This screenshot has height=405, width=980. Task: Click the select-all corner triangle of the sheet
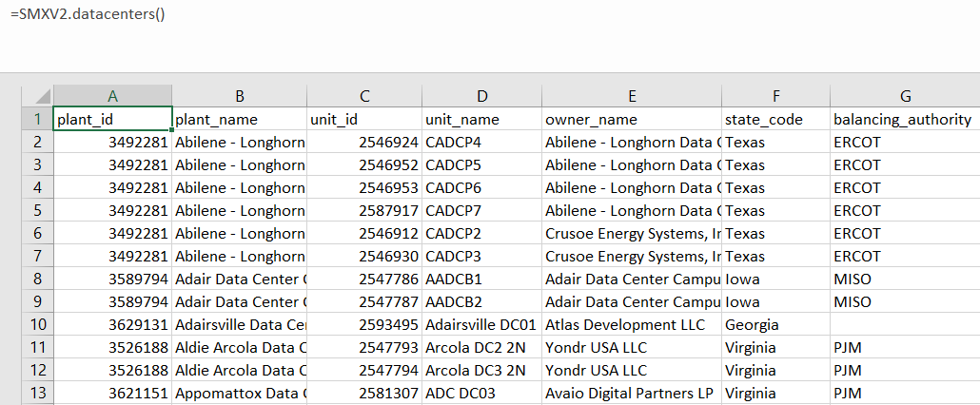point(43,96)
